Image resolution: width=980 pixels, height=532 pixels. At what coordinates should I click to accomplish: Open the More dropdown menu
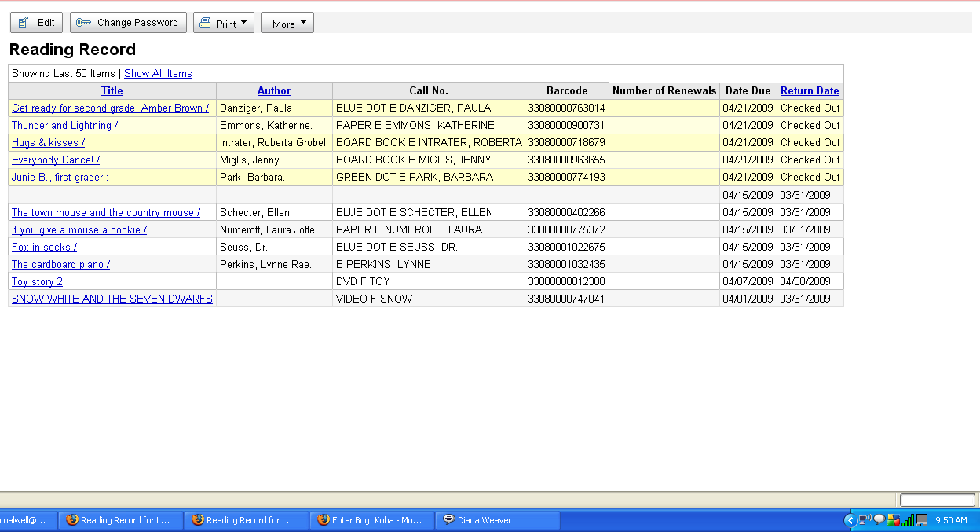click(287, 24)
